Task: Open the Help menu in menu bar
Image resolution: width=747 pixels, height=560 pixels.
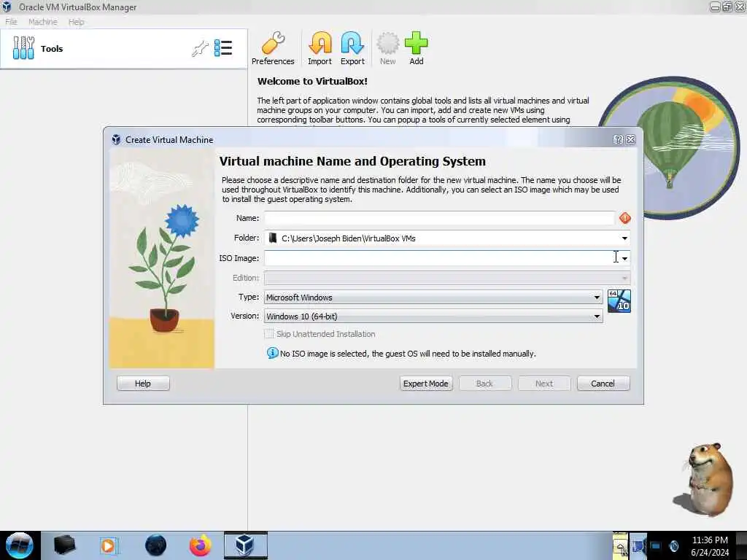Action: coord(76,21)
